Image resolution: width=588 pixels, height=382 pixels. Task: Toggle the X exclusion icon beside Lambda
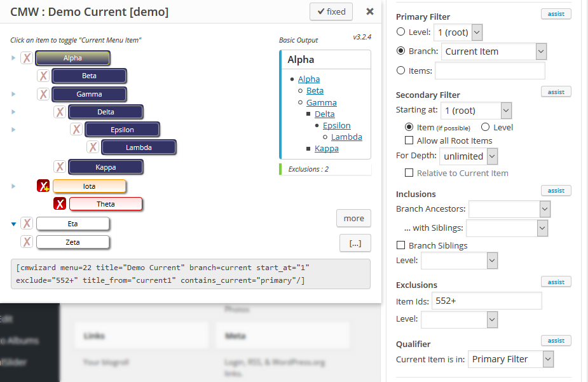tap(93, 147)
